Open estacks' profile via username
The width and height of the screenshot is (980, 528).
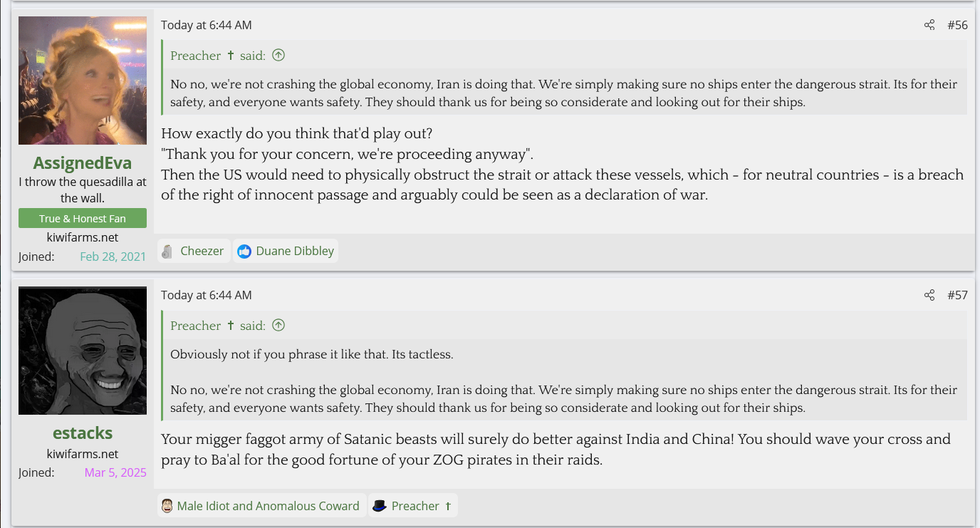[x=83, y=433]
